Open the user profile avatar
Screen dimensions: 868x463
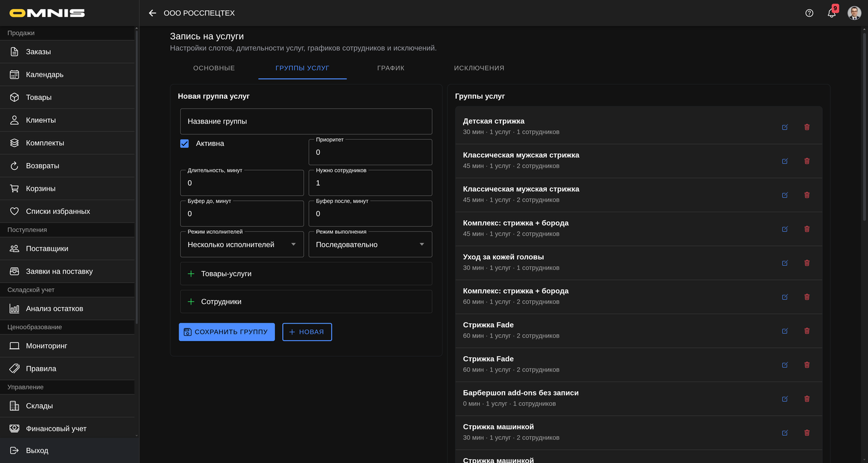pyautogui.click(x=854, y=13)
